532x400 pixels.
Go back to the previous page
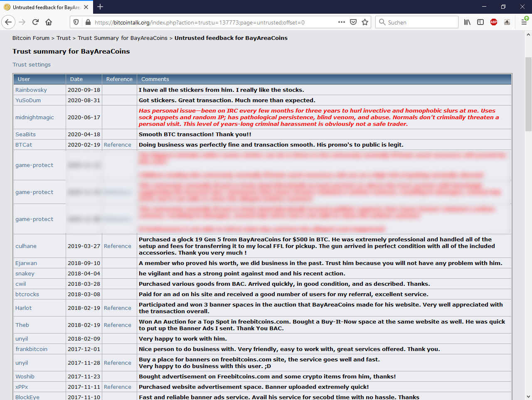pyautogui.click(x=8, y=22)
